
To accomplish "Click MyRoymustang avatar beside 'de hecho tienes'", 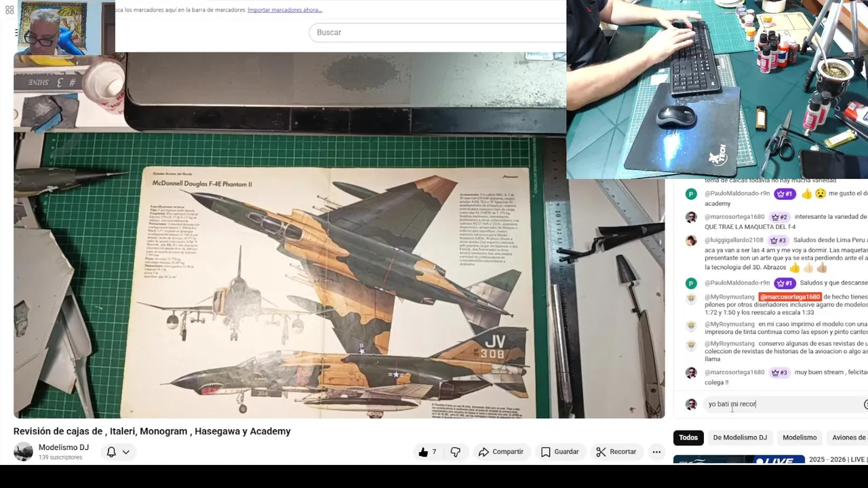I will click(691, 298).
